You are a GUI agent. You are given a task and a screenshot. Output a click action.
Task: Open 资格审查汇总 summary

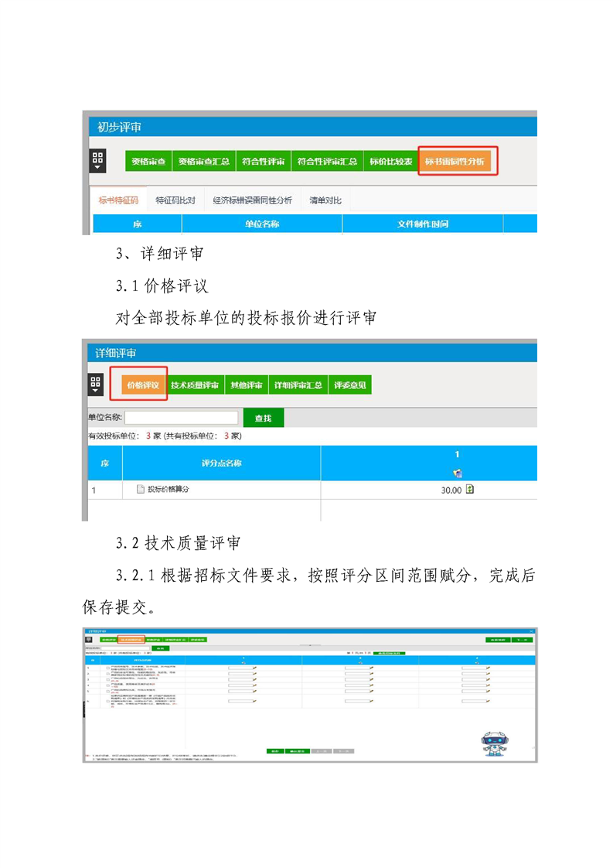click(203, 162)
